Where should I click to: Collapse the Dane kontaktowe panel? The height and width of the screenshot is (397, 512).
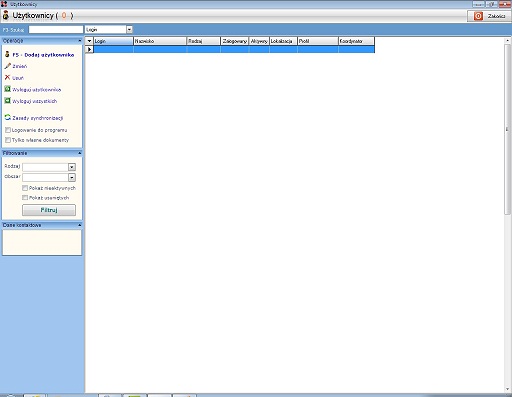click(79, 225)
